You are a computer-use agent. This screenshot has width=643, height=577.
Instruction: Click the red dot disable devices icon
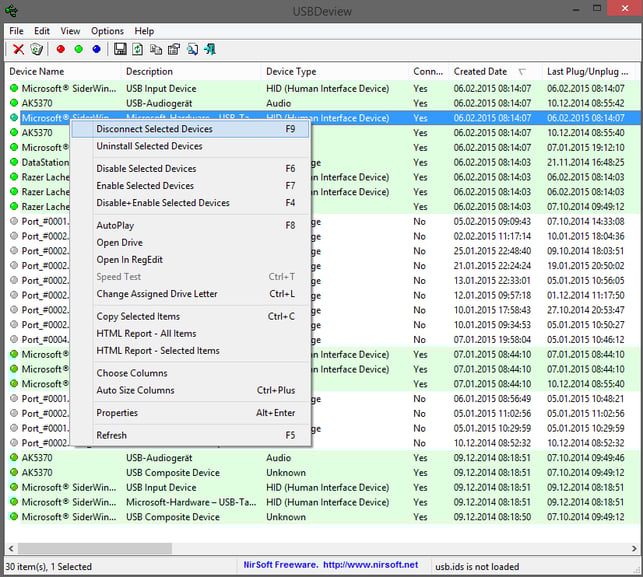click(61, 49)
